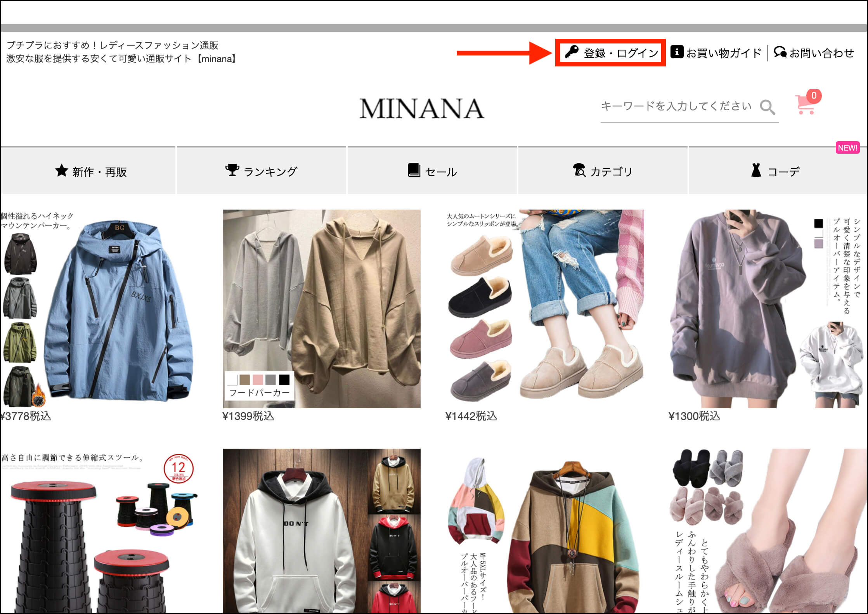
Task: Click the gray swatch on フードパーカー
Action: click(x=271, y=379)
